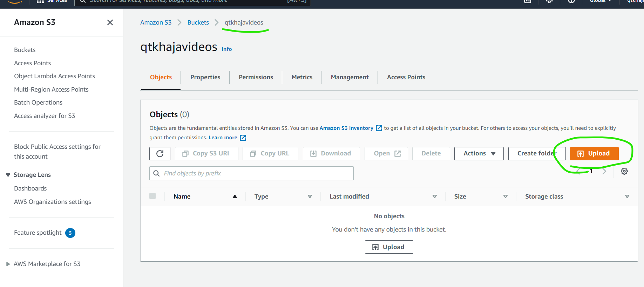
Task: Open Access analyzer for S3
Action: pos(45,116)
